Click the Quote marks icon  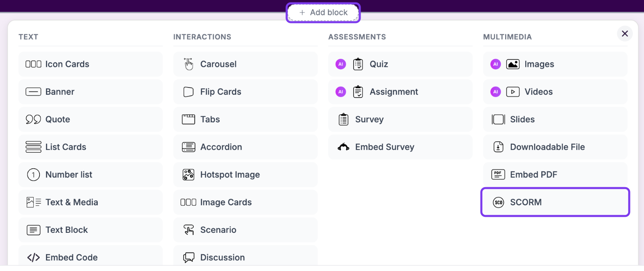pos(33,119)
